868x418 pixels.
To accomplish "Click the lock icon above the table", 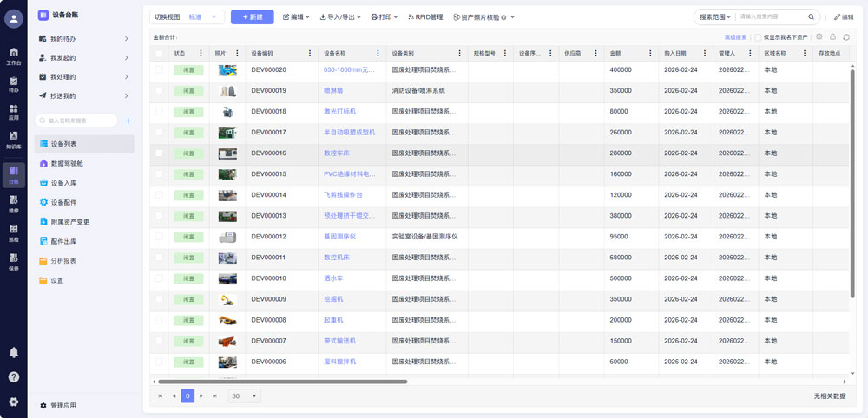I will [x=832, y=37].
